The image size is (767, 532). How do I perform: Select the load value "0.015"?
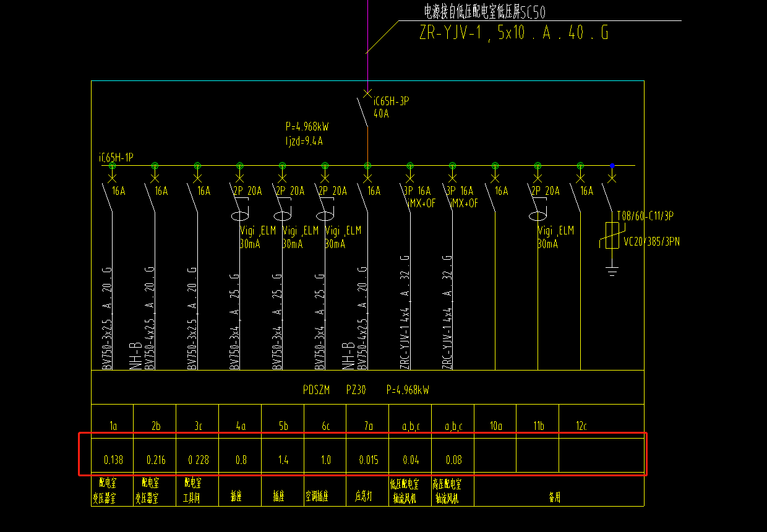coord(369,460)
